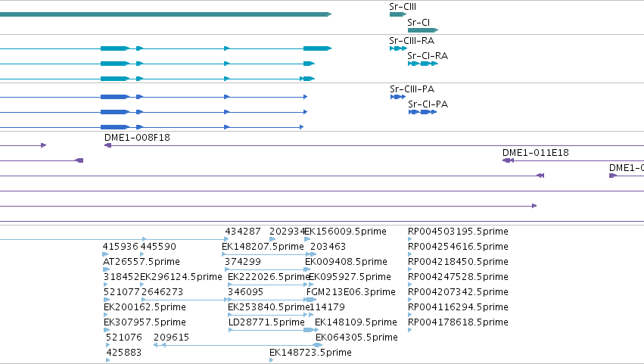644x364 pixels.
Task: Click RP004178618.5prime label
Action: [458, 322]
